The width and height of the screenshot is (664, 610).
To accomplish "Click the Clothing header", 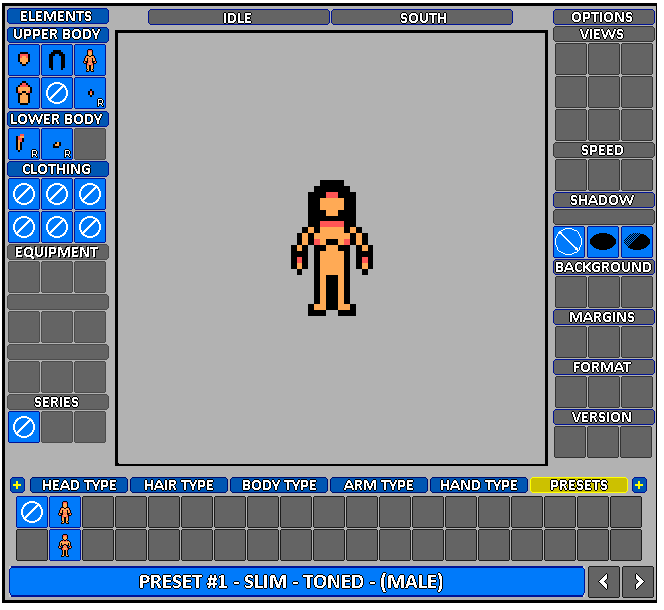I will pos(58,169).
